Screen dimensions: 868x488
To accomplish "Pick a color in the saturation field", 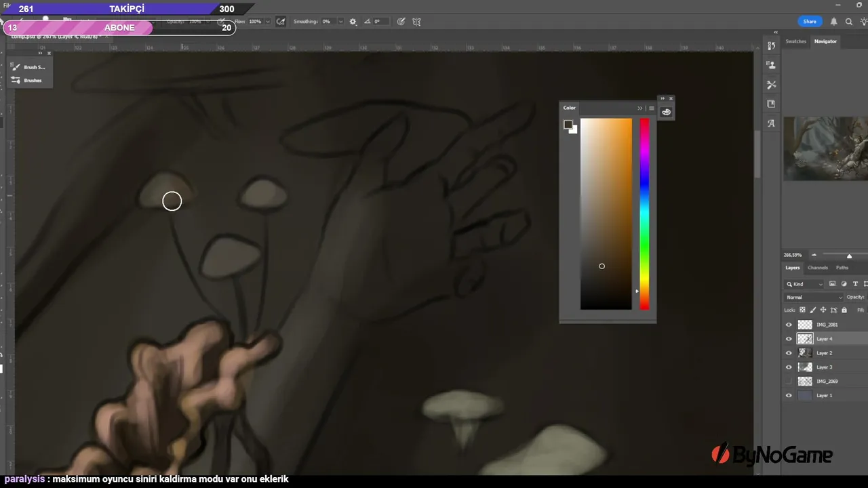I will (x=606, y=213).
